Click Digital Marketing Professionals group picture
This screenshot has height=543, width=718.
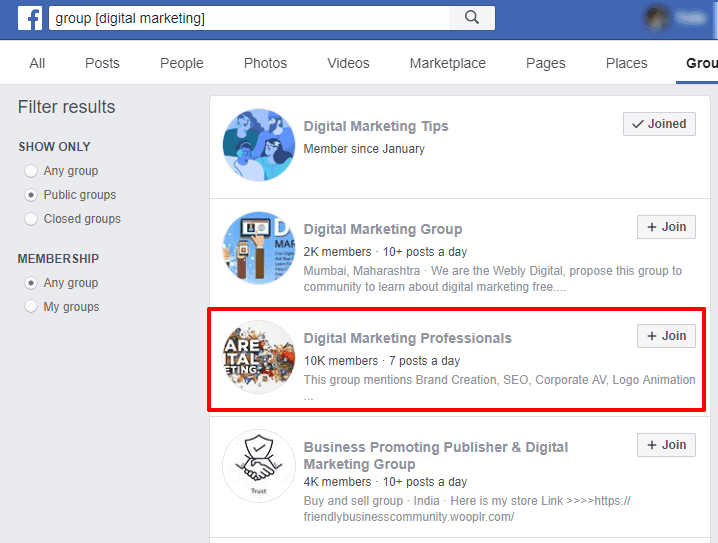259,357
